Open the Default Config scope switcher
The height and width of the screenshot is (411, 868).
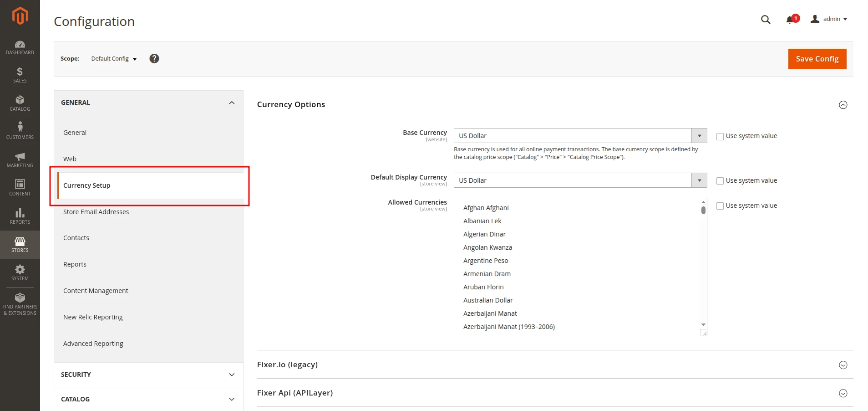[114, 59]
